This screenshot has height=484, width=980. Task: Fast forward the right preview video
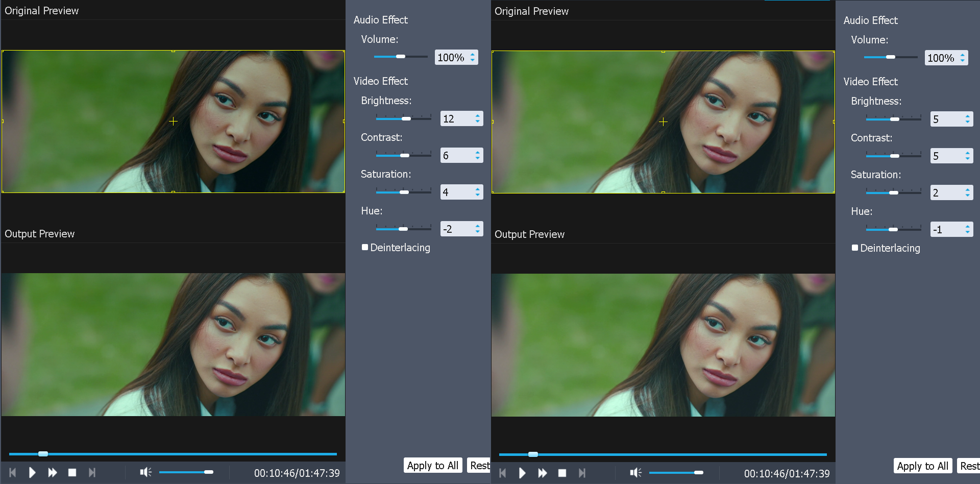pyautogui.click(x=542, y=473)
